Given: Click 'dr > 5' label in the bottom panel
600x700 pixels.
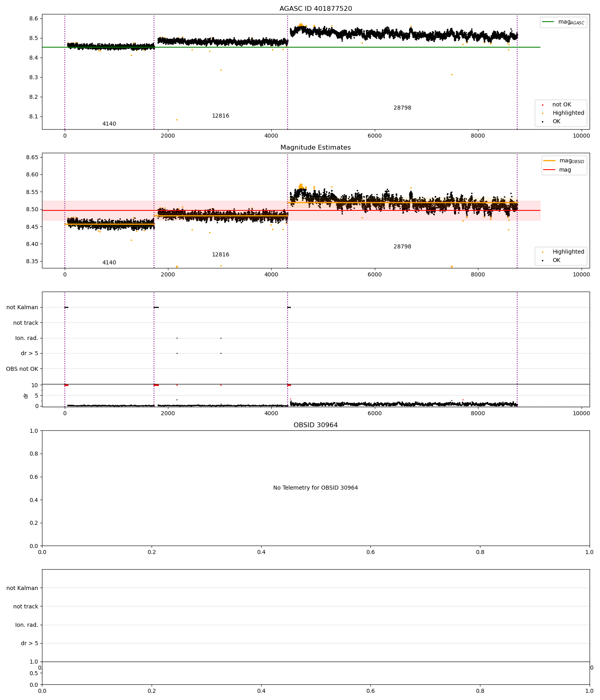Looking at the screenshot, I should pos(30,643).
